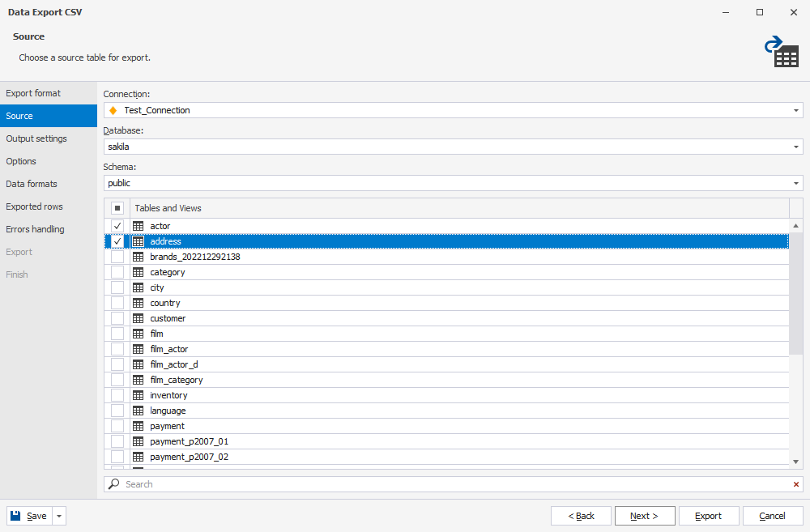
Task: Click the country table icon
Action: 138,303
